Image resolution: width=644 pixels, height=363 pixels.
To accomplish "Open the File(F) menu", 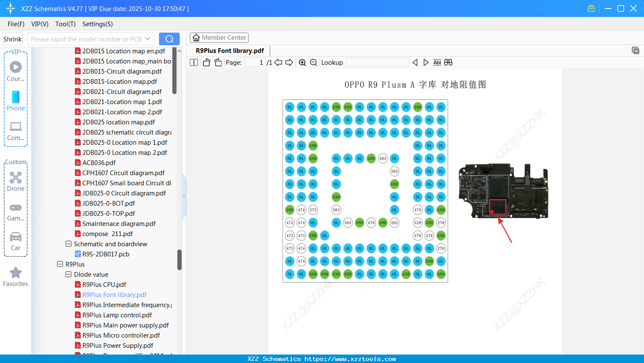I will (x=16, y=24).
